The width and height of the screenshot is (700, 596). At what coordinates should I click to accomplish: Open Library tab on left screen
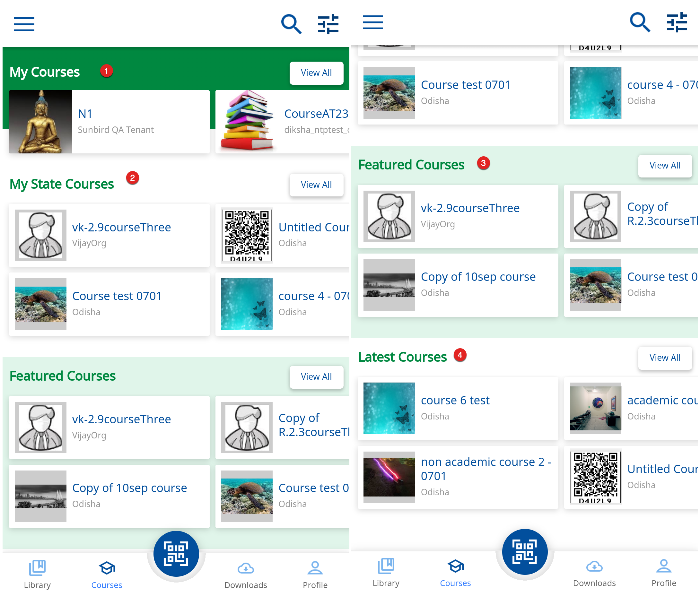point(37,575)
